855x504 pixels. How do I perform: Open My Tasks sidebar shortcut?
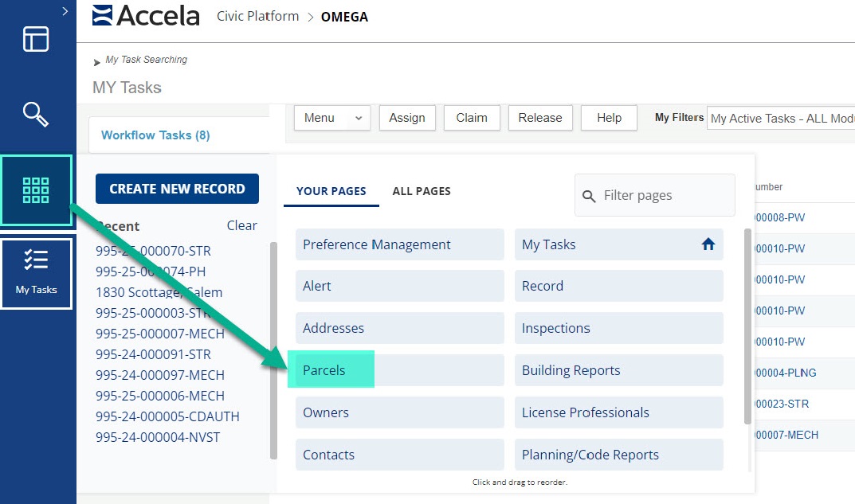[x=36, y=272]
